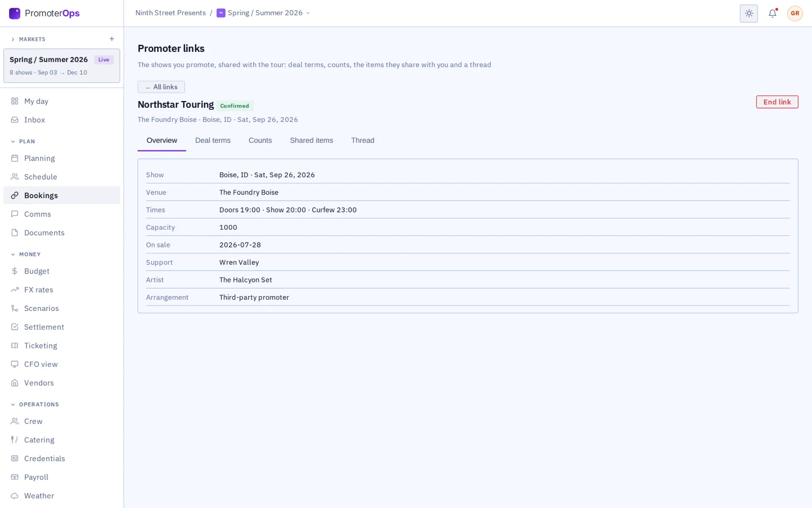Click the Planning calendar icon
Viewport: 812px width, 508px height.
click(x=15, y=158)
